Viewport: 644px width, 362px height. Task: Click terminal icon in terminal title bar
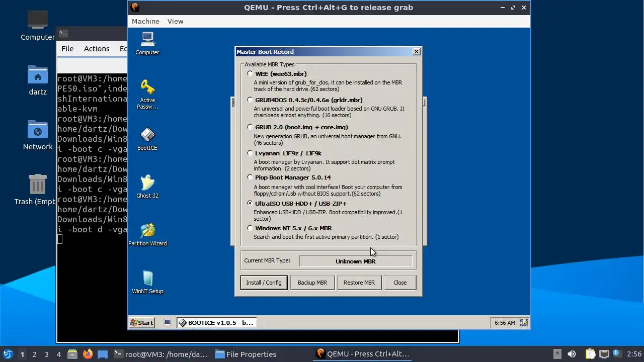(63, 34)
